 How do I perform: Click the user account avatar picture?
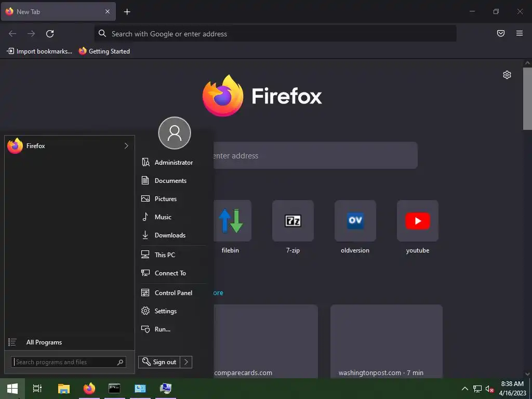tap(175, 133)
